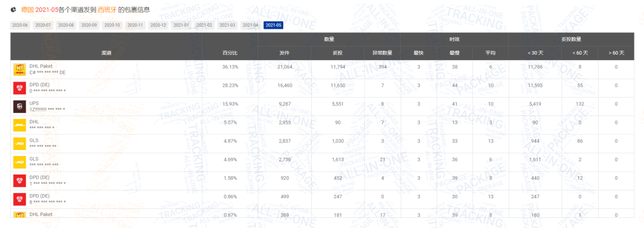The height and width of the screenshot is (228, 644).
Task: Open the 2021-03 month tab
Action: tap(227, 25)
